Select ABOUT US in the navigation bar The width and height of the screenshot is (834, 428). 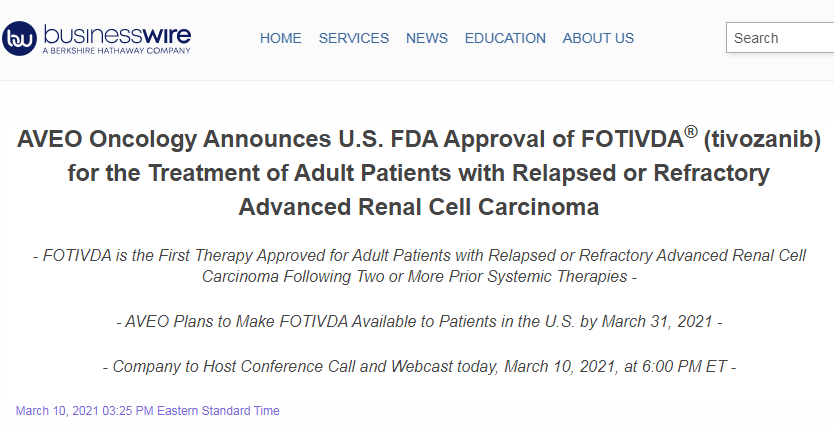[x=598, y=38]
